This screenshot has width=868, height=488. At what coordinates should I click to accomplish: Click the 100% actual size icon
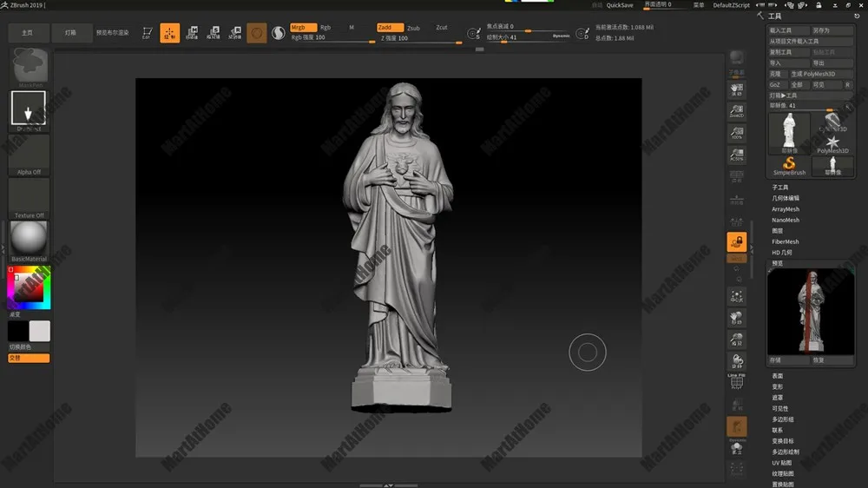click(736, 133)
